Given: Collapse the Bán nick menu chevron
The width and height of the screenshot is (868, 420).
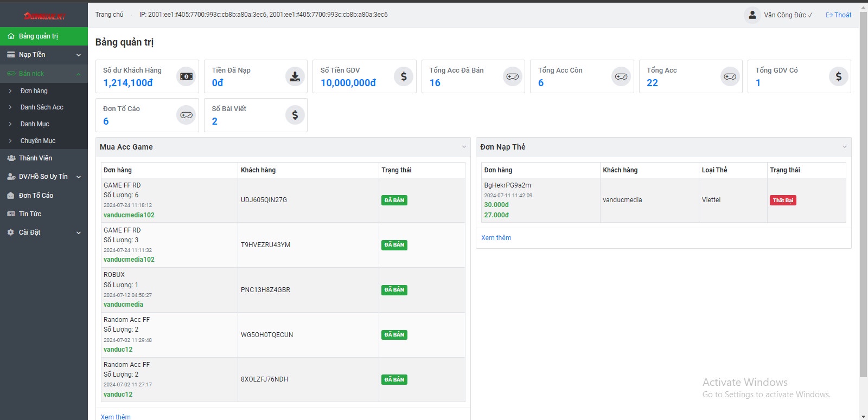Looking at the screenshot, I should pyautogui.click(x=79, y=74).
